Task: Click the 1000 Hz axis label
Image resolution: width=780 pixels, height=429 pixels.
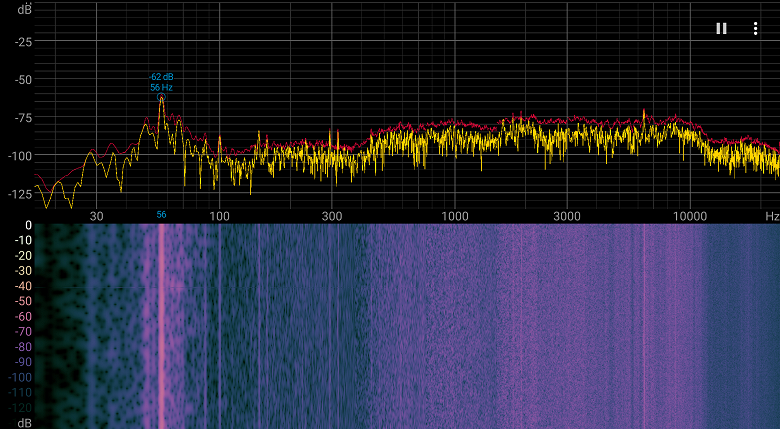Action: (x=455, y=216)
